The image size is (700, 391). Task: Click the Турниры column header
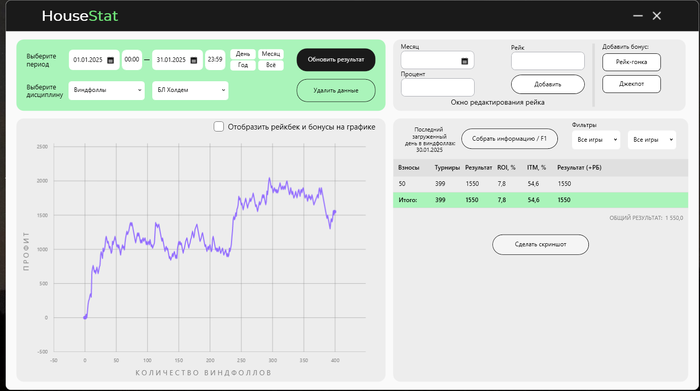point(447,168)
